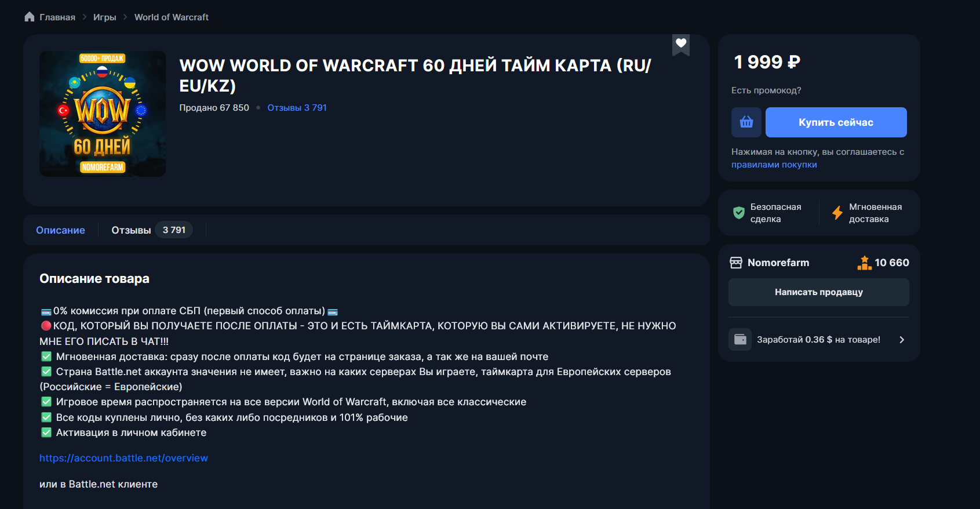
Task: Switch to the Отзывы tab
Action: [x=151, y=230]
